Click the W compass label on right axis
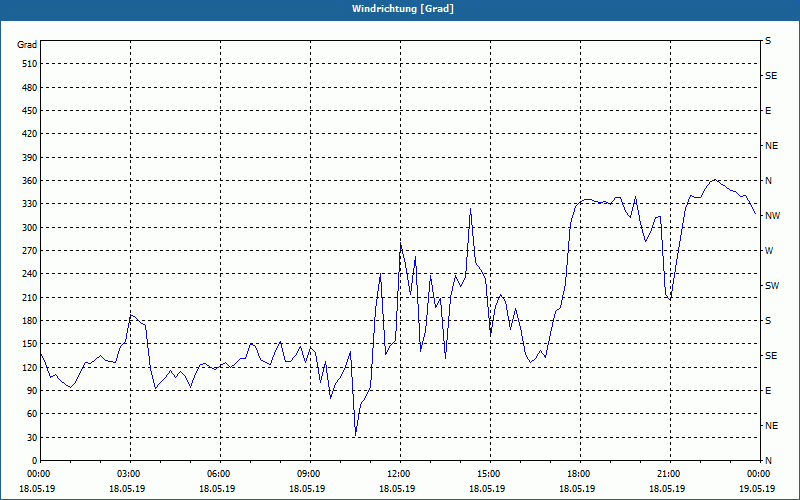The width and height of the screenshot is (800, 500). point(769,251)
